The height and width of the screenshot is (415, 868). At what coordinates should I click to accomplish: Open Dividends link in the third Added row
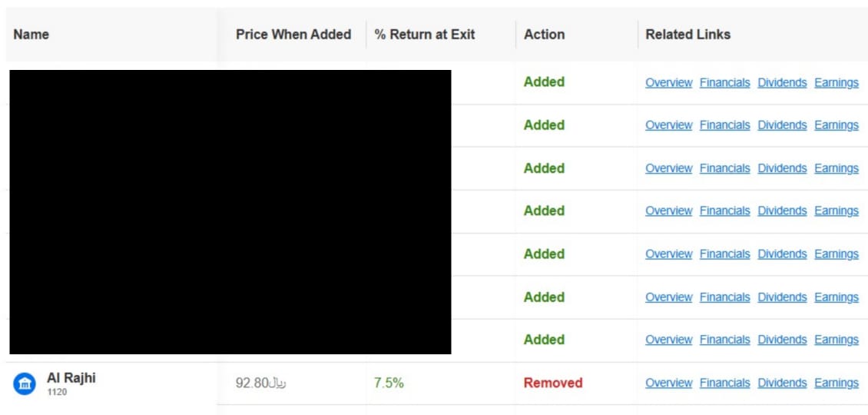pos(782,168)
